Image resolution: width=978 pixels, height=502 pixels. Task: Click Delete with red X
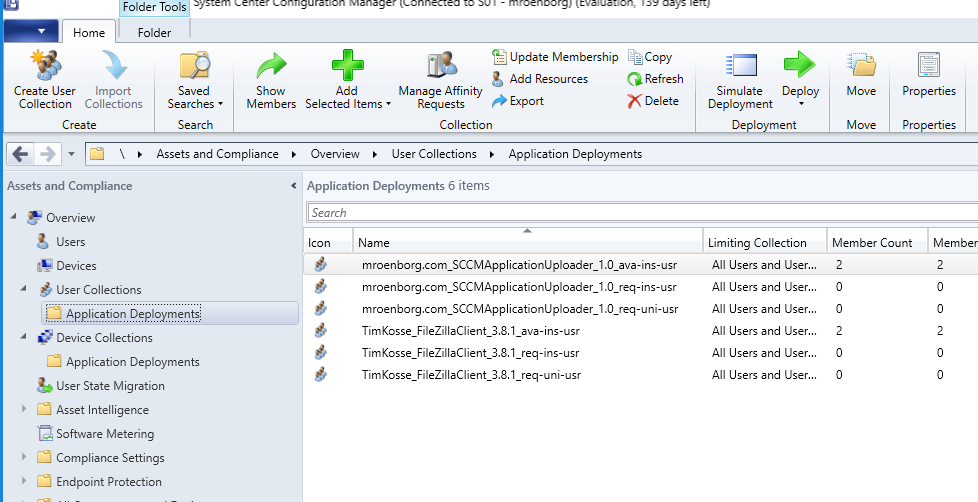pyautogui.click(x=653, y=101)
